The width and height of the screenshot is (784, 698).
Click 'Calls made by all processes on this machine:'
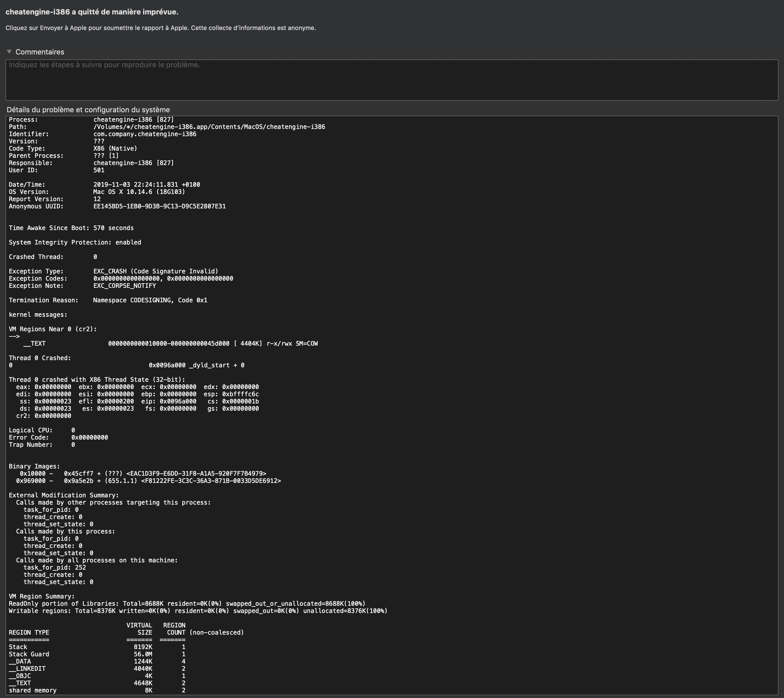[97, 561]
